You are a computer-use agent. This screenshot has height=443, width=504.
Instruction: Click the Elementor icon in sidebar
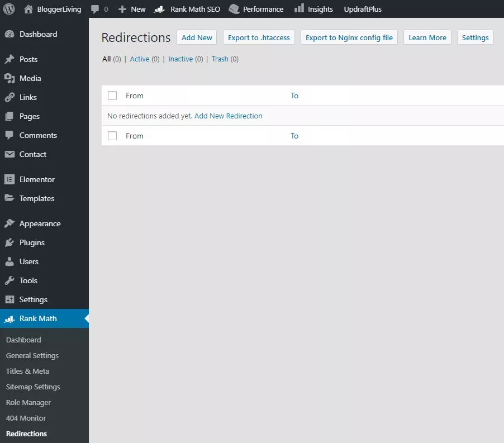[9, 179]
